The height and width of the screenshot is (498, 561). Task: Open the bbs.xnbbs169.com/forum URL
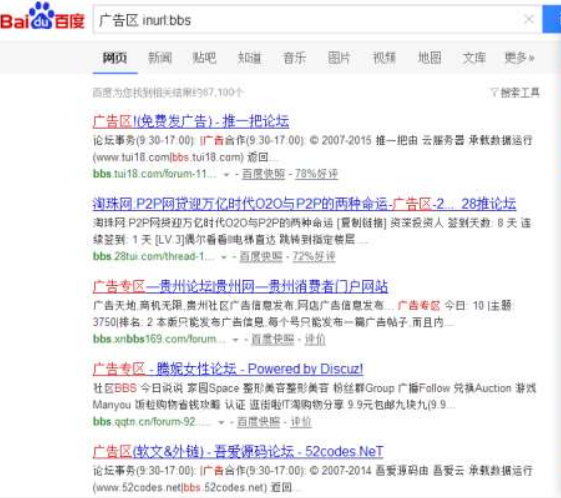tap(159, 339)
